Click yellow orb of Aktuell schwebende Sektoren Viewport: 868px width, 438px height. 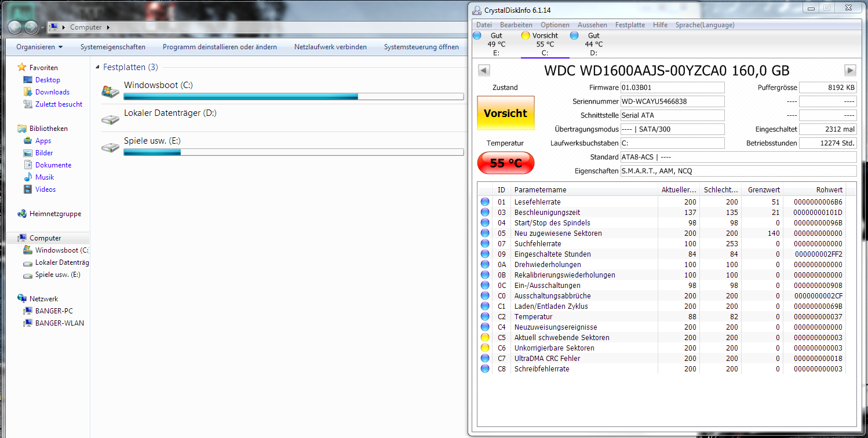[485, 338]
